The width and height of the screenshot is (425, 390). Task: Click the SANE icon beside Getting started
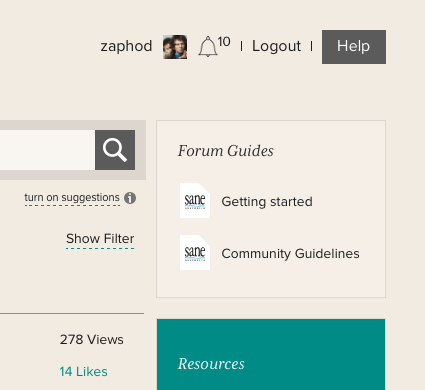[195, 200]
